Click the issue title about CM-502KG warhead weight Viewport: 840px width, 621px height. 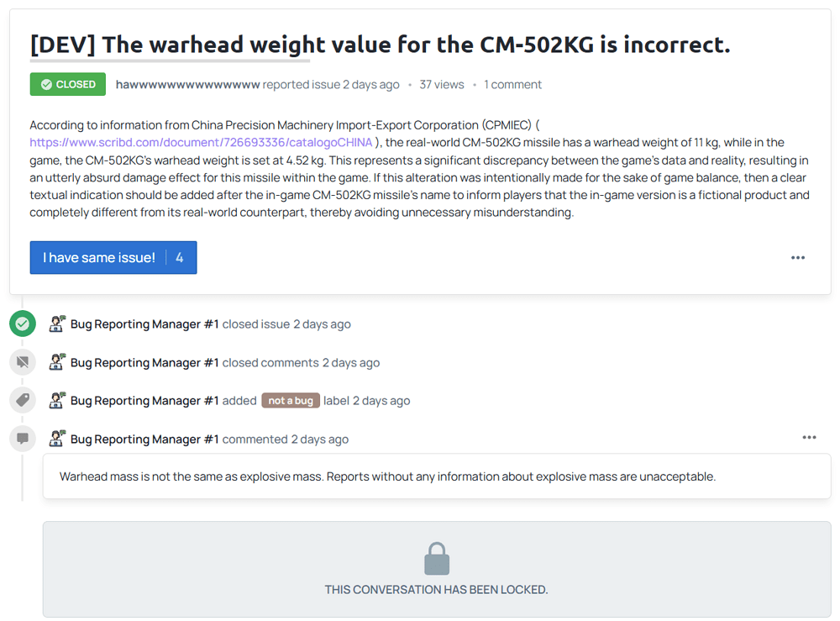380,45
